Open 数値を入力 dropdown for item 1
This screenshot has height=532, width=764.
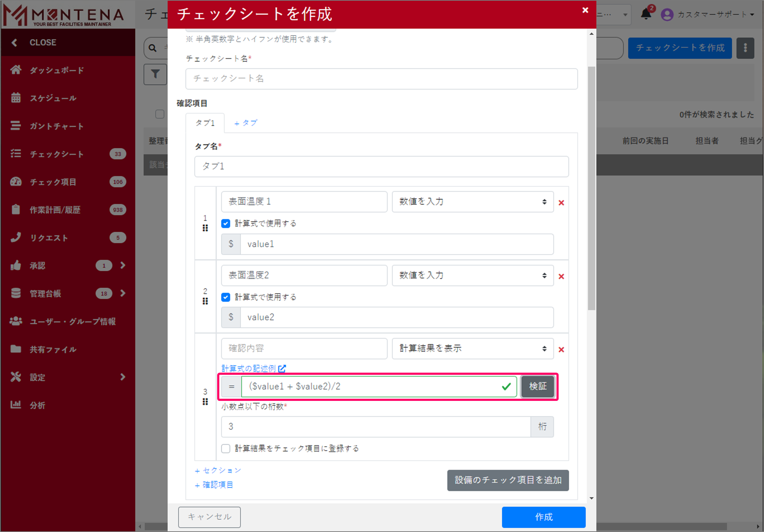(473, 202)
